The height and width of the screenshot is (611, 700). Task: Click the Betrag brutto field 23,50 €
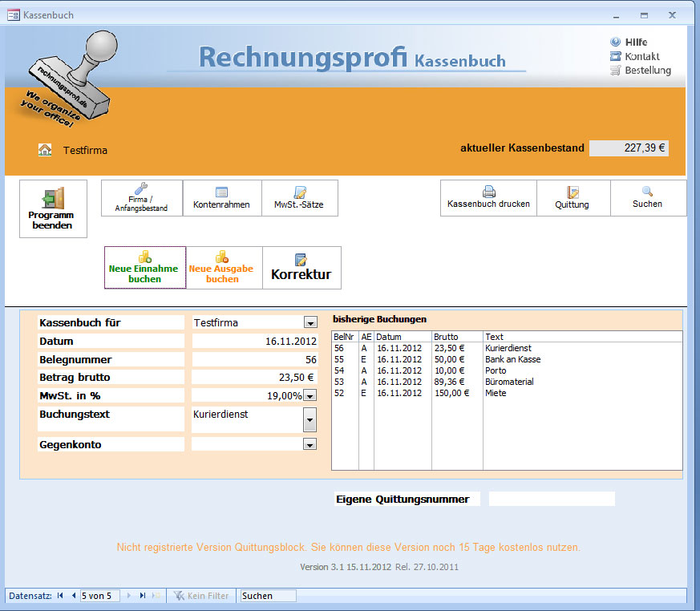254,377
